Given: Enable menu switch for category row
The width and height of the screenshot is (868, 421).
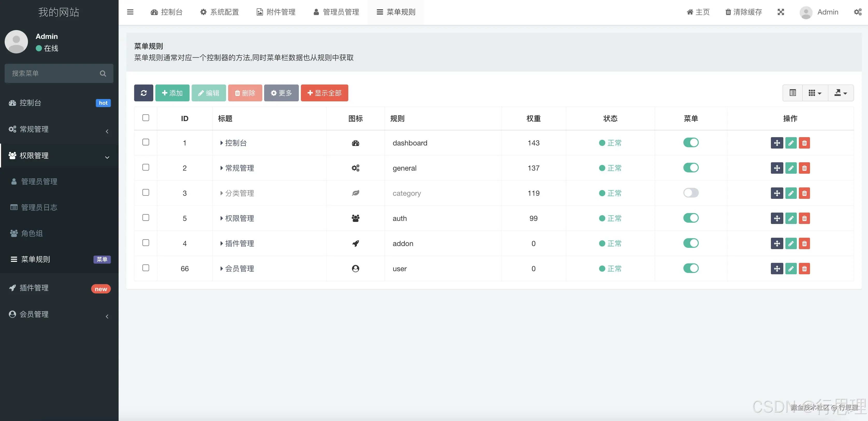Looking at the screenshot, I should tap(691, 193).
